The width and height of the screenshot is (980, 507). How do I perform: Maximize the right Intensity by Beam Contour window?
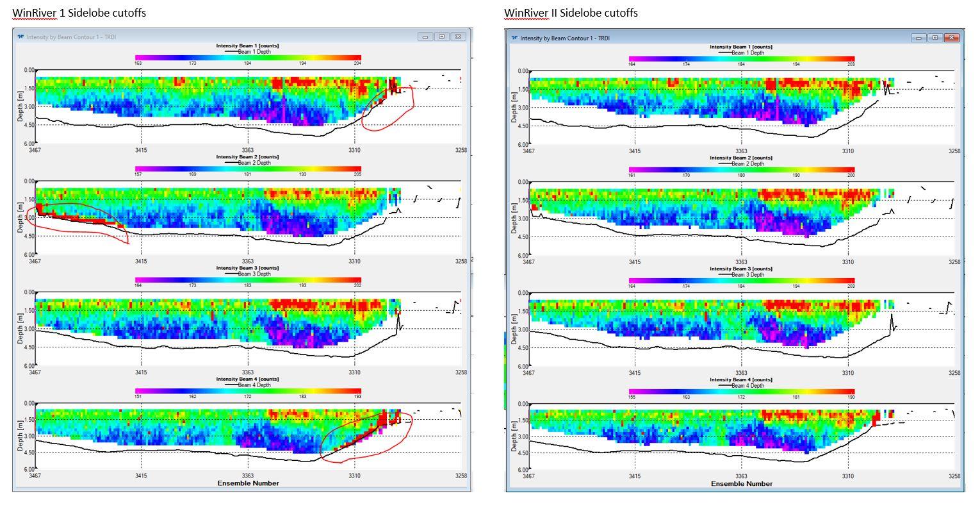[x=936, y=38]
